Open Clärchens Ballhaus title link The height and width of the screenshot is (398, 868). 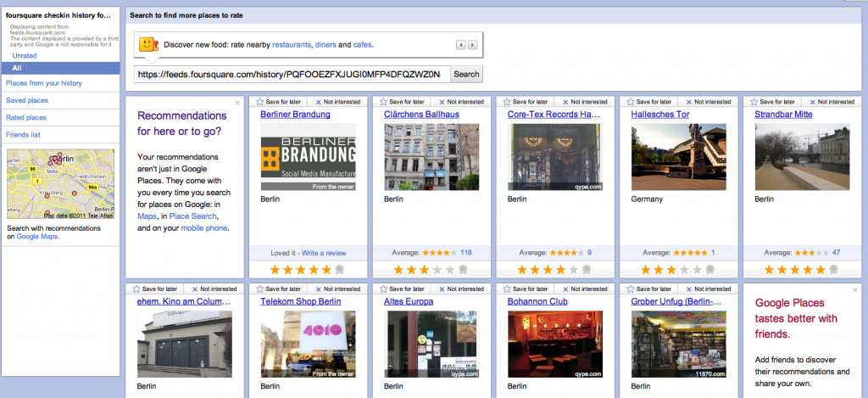[421, 115]
